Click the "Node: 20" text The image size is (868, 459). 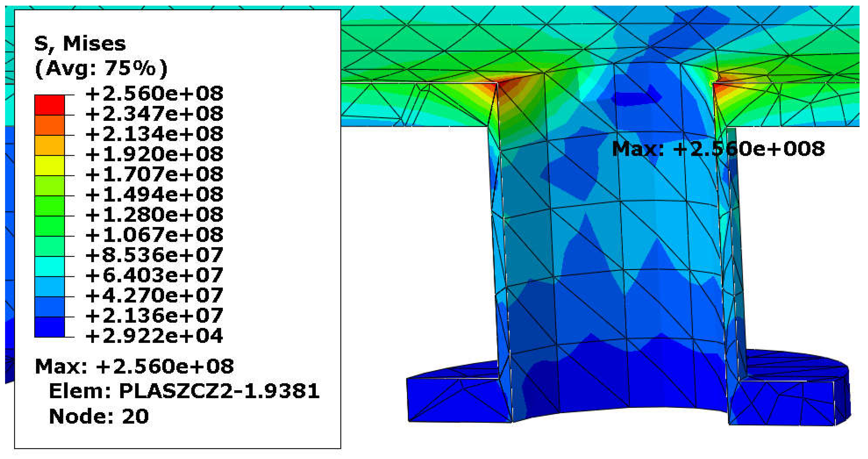click(99, 416)
